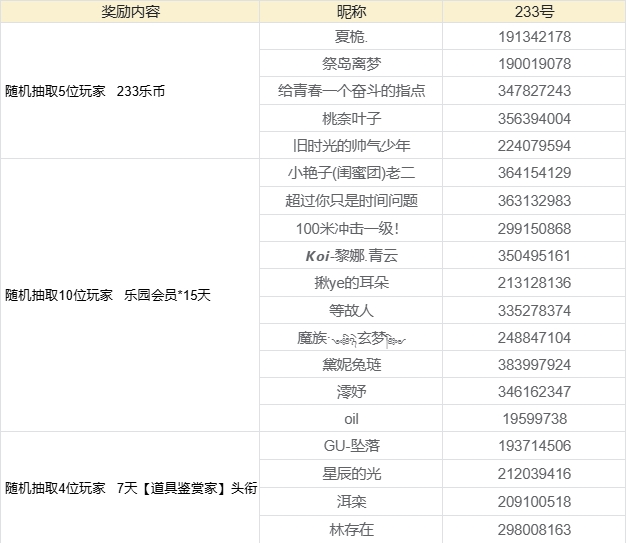Viewport: 626px width, 543px height.
Task: Click nickname 超过你只是时间问题
Action: [x=351, y=200]
